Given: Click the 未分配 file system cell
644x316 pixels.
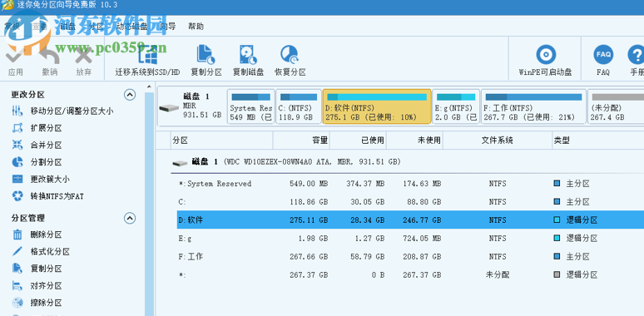Looking at the screenshot, I should tap(498, 274).
